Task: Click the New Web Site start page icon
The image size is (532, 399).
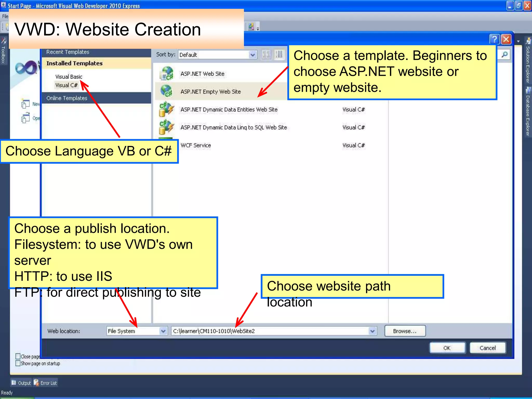Action: pos(25,104)
